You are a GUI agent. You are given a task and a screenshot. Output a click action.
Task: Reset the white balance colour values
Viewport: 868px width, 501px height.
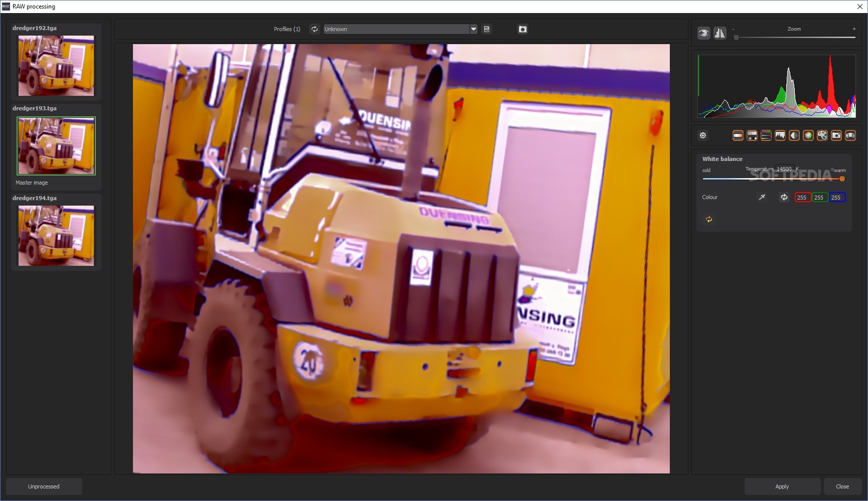[x=784, y=197]
